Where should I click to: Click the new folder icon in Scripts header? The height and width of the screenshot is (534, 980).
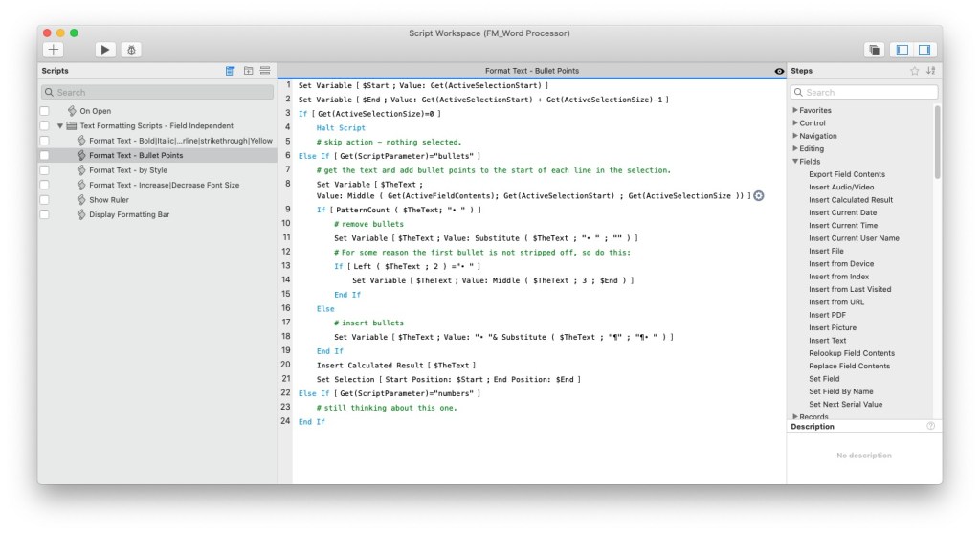pyautogui.click(x=248, y=71)
